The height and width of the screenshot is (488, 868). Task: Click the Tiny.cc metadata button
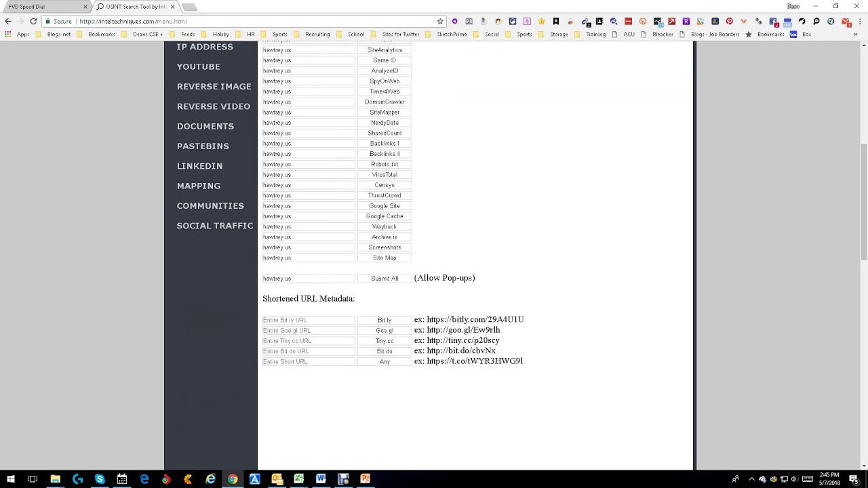pos(384,341)
